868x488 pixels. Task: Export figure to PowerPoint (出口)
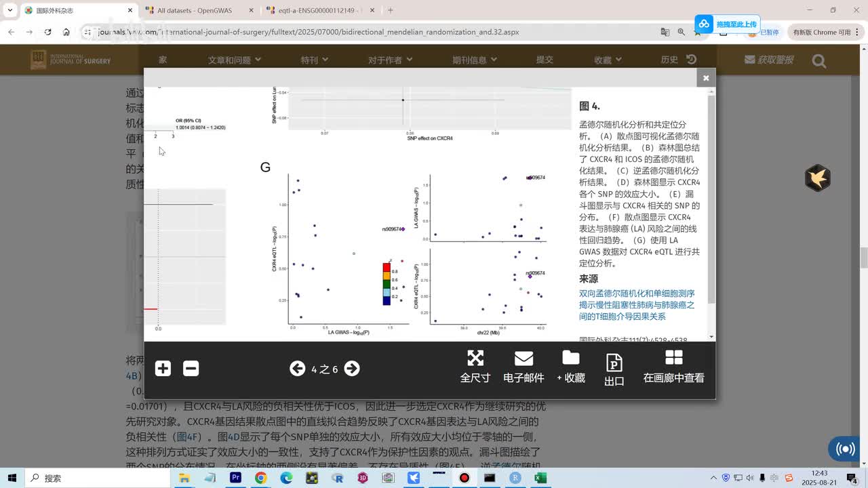(x=614, y=369)
